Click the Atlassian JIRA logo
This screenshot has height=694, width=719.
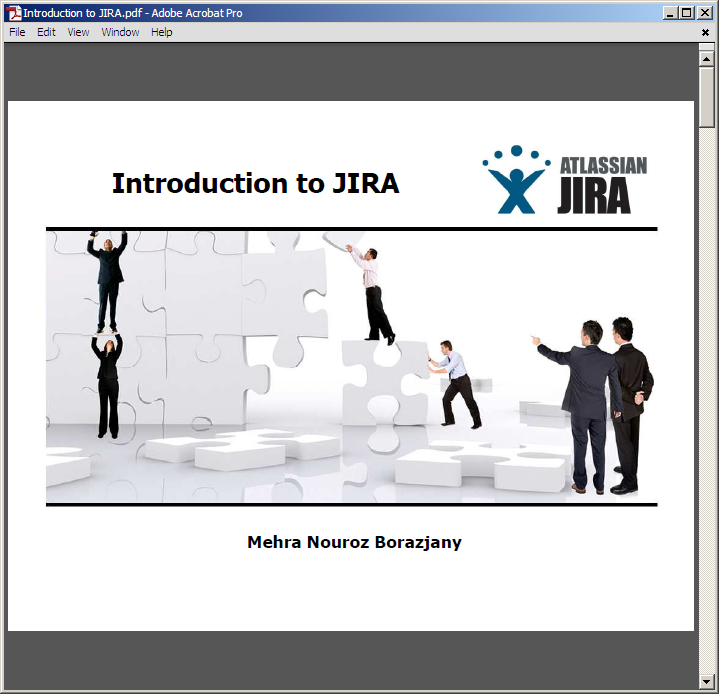coord(564,179)
